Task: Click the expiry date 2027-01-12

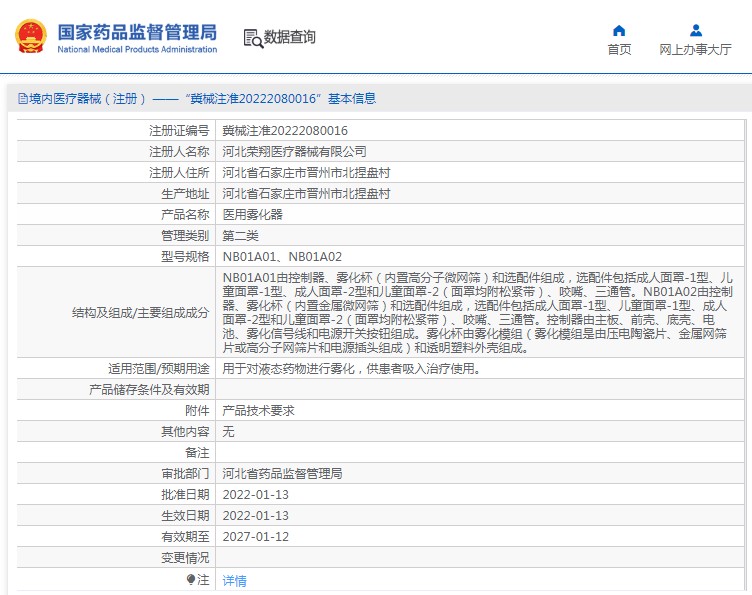Action: [x=255, y=536]
